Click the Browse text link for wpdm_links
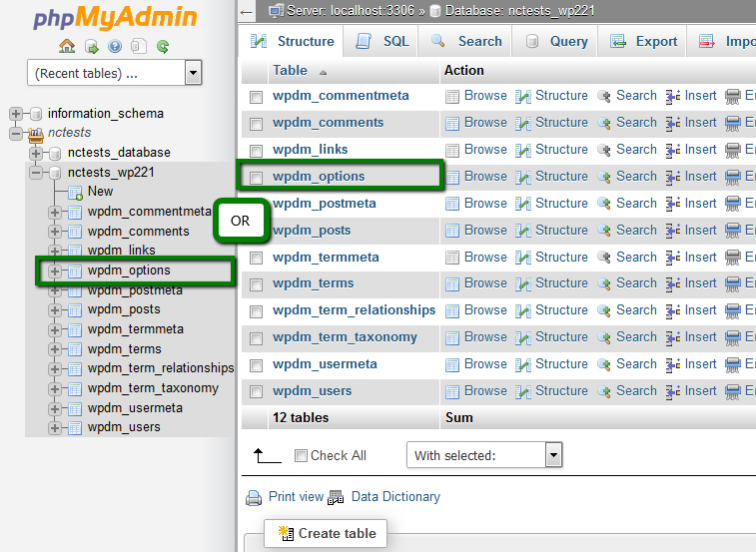Screen dimensions: 756x552 click(485, 150)
